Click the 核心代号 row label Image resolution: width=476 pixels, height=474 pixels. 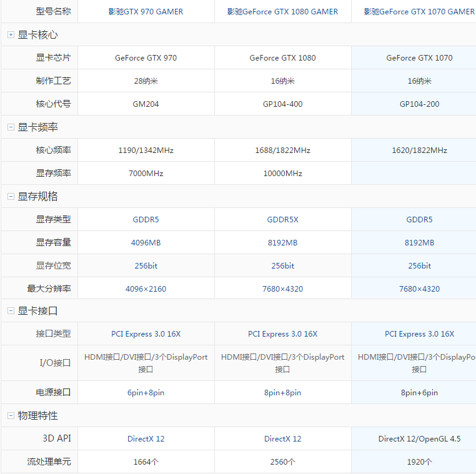(54, 104)
